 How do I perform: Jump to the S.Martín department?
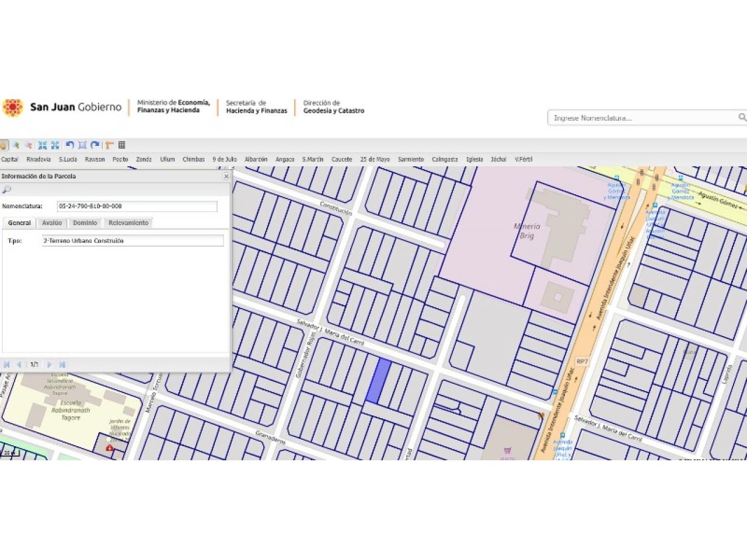[x=313, y=159]
